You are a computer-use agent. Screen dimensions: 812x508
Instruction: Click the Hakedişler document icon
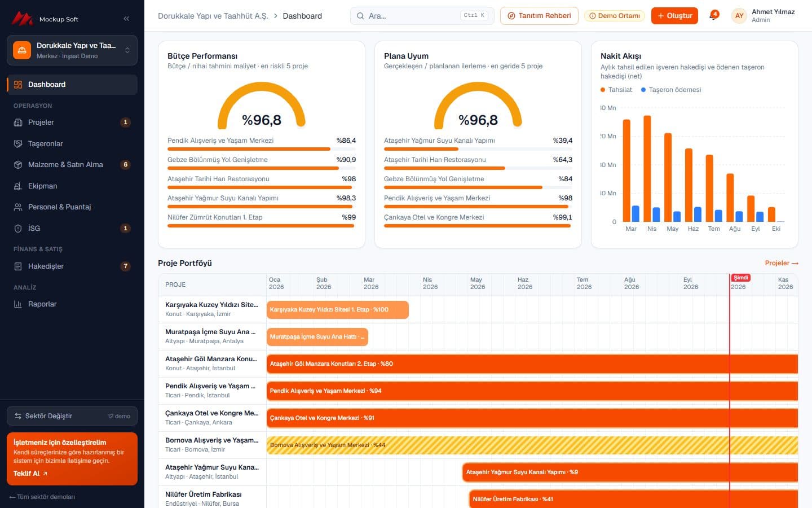(x=18, y=266)
